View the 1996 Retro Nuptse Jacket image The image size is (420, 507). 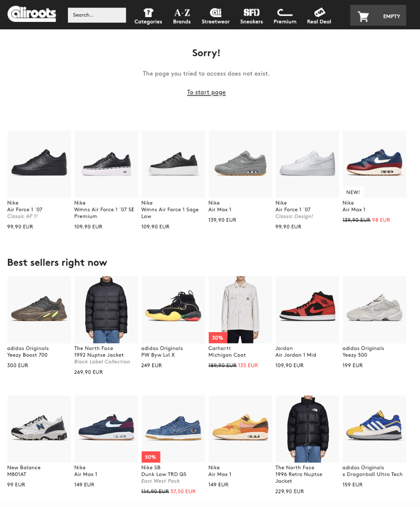pos(307,429)
